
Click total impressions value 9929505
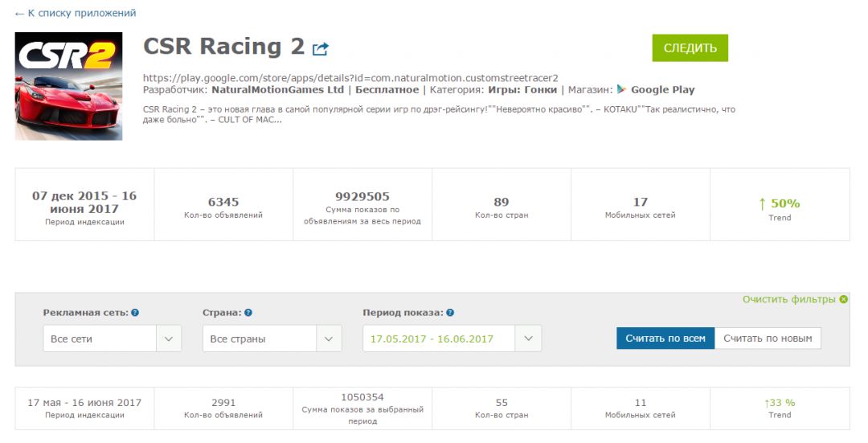(x=362, y=197)
